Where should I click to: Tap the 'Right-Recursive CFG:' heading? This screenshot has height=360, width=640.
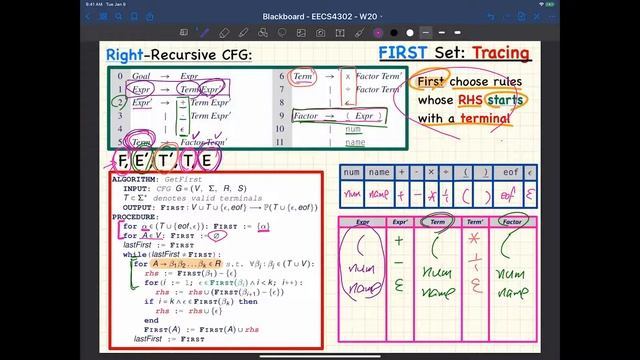pyautogui.click(x=179, y=55)
